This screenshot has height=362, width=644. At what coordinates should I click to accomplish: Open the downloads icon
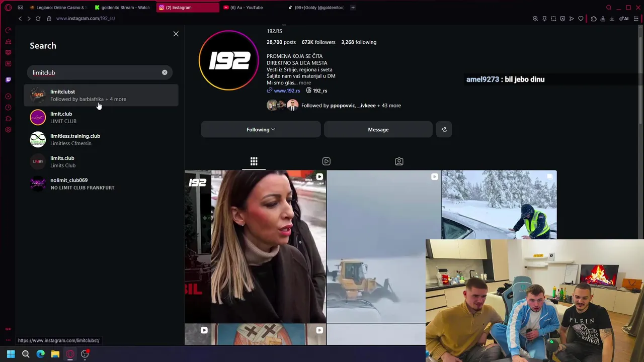[612, 19]
